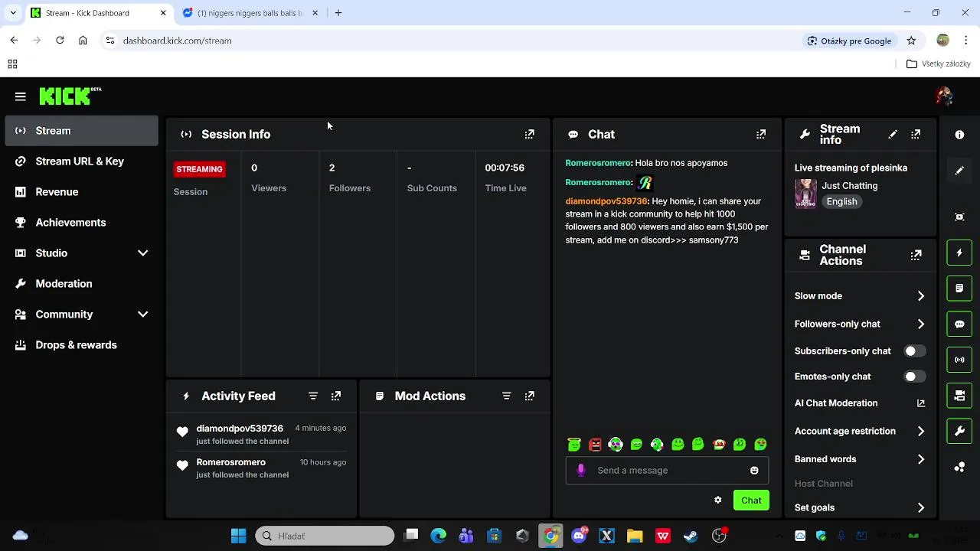980x551 pixels.
Task: Open Steam from taskbar
Action: 691,536
